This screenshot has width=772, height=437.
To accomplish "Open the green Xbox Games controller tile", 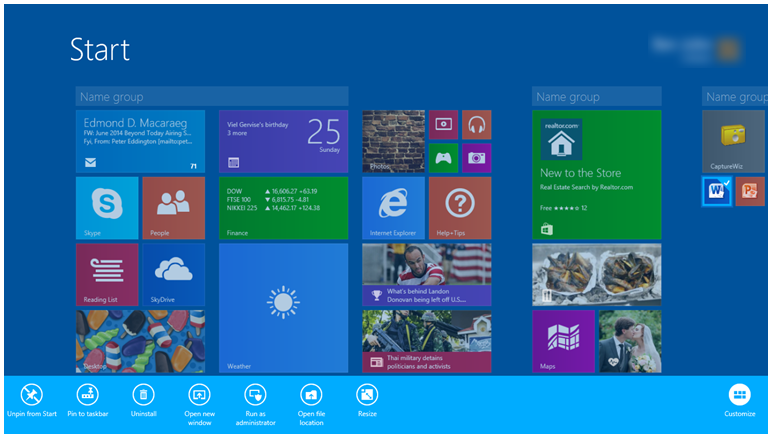I will coord(444,157).
